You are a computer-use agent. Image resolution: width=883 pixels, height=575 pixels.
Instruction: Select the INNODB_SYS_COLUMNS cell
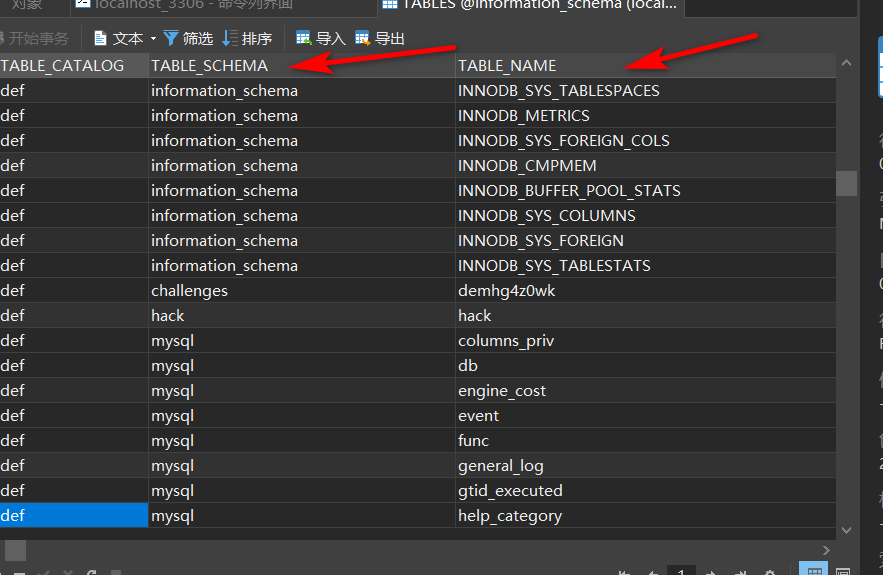pyautogui.click(x=645, y=215)
